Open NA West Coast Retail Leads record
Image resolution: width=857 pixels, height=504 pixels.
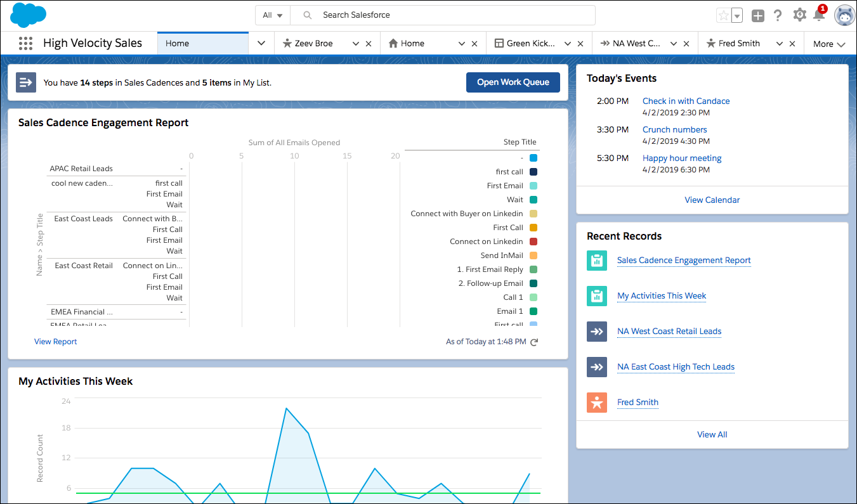[x=669, y=331]
